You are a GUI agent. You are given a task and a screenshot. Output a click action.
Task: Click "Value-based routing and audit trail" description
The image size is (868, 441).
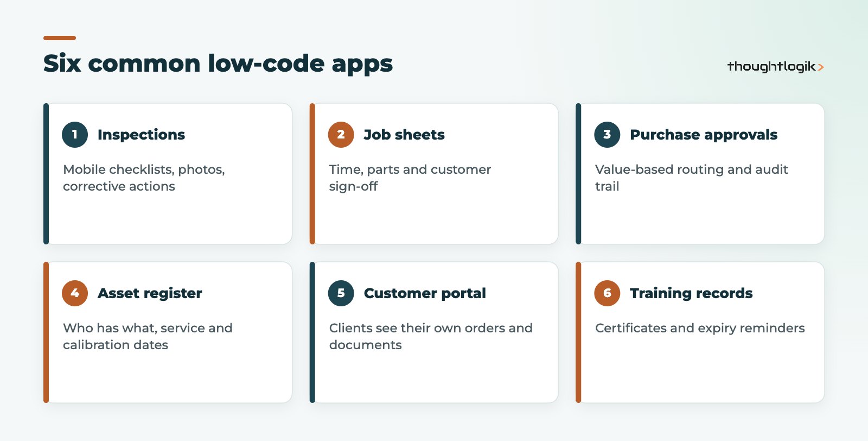[692, 178]
